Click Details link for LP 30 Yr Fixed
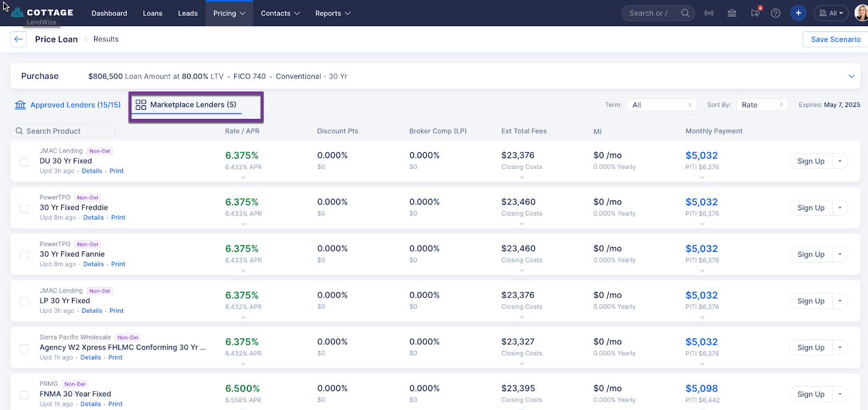This screenshot has width=868, height=410. click(92, 311)
